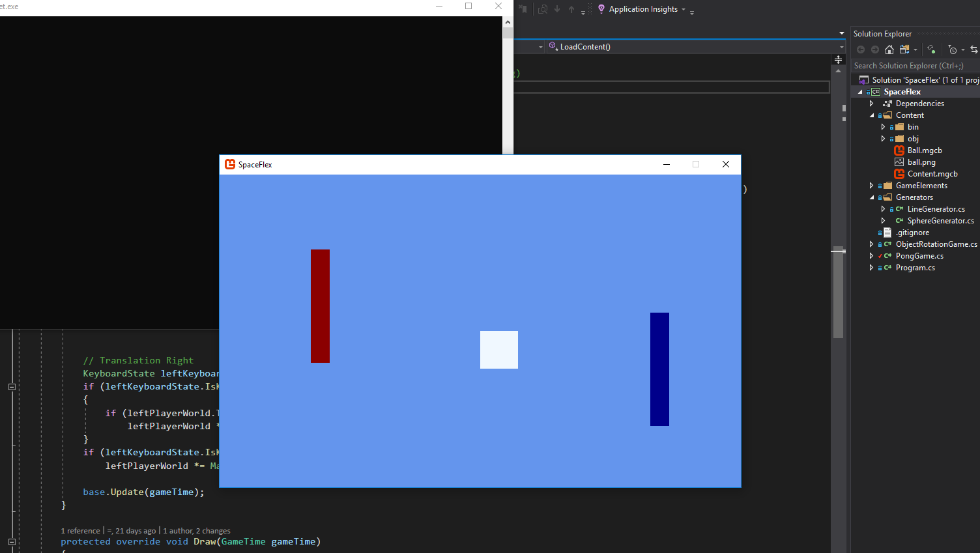Open the LoadContent() navigation bar dropdown
The image size is (980, 553).
point(839,46)
